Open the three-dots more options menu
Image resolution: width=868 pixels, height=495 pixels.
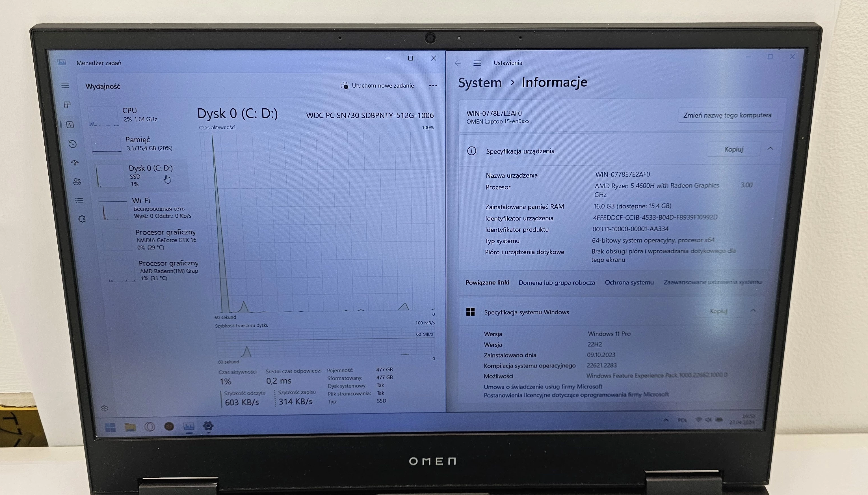point(433,85)
